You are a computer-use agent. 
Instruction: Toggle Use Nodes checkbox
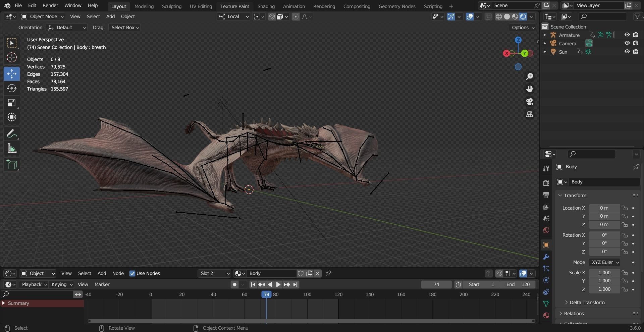pos(132,273)
